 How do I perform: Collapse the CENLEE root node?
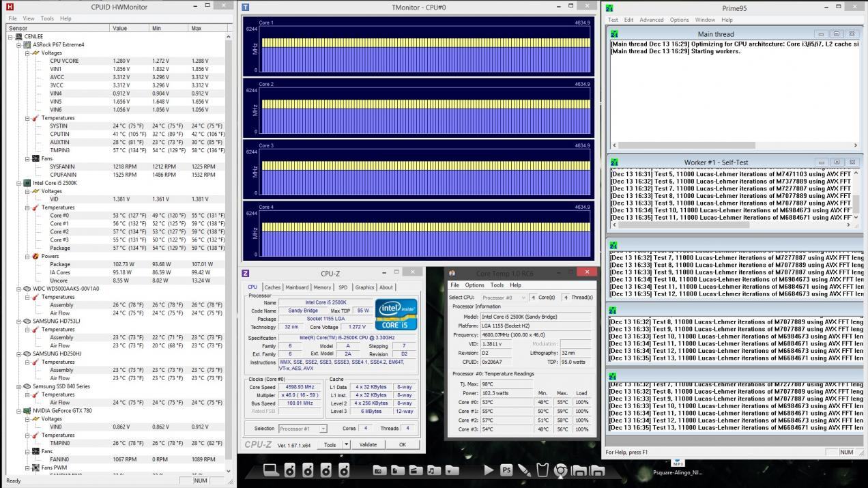click(10, 37)
